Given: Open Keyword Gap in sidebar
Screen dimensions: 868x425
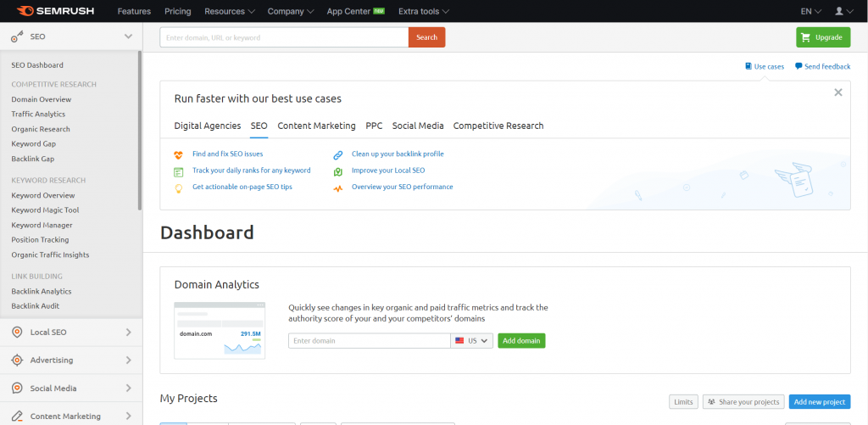Looking at the screenshot, I should [34, 143].
